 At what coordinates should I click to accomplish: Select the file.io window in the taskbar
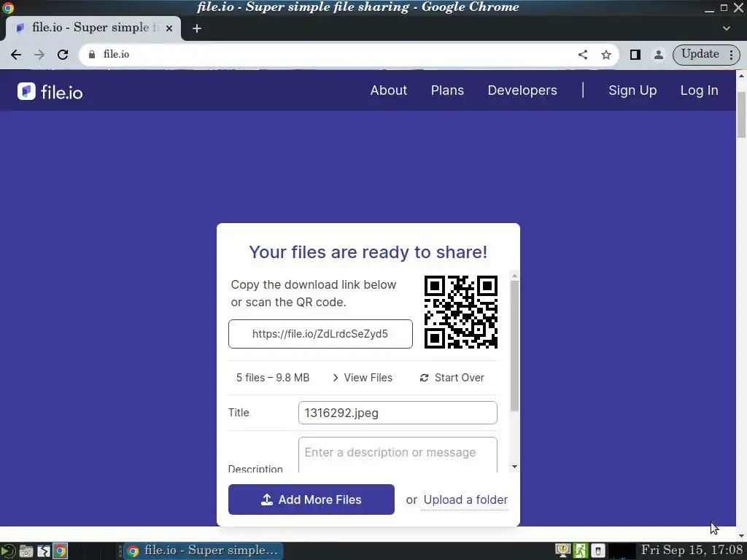pyautogui.click(x=204, y=551)
